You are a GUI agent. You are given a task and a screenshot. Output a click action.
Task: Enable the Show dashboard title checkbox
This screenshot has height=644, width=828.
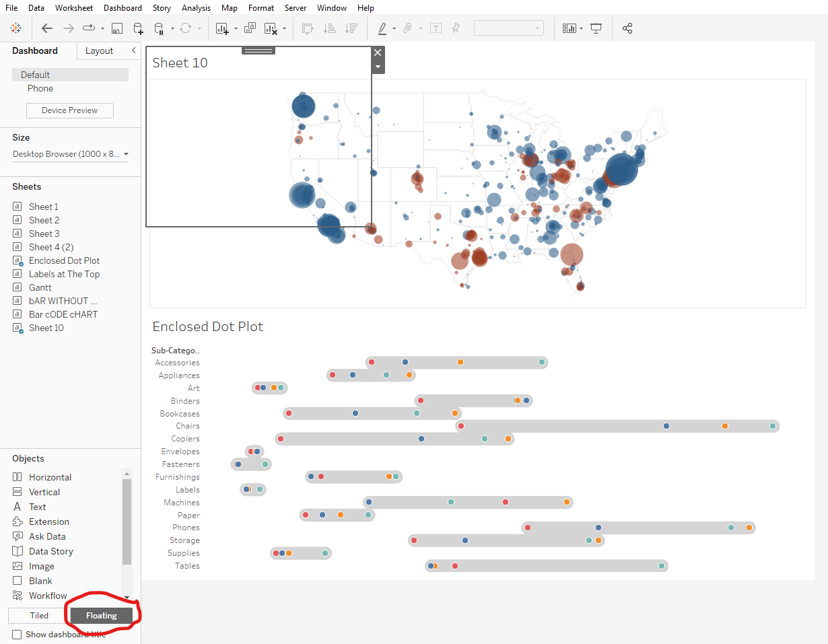17,635
